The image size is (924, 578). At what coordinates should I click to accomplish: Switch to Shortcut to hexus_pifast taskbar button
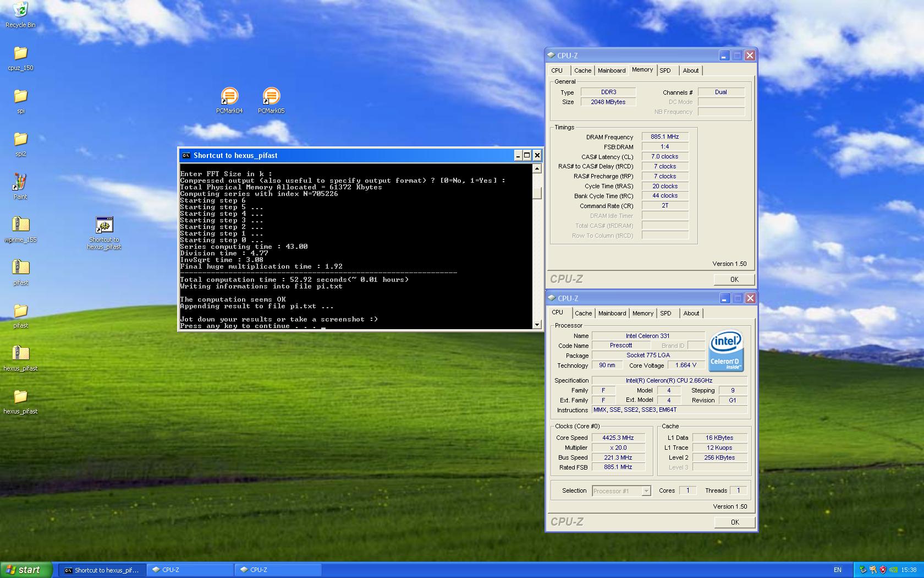[x=102, y=570]
